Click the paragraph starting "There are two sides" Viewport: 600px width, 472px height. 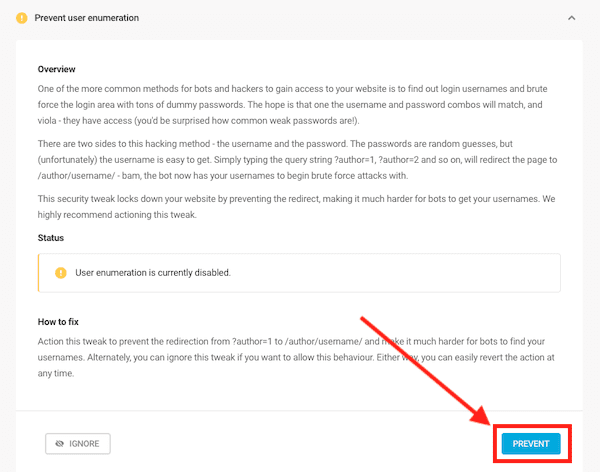[297, 160]
